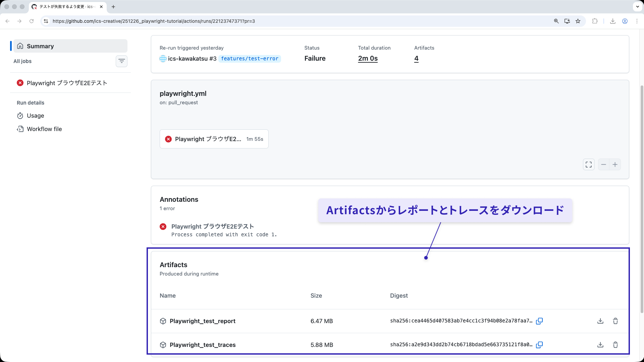Screen dimensions: 644x362
Task: Copy the Playwright_test_report digest hash
Action: coord(539,321)
